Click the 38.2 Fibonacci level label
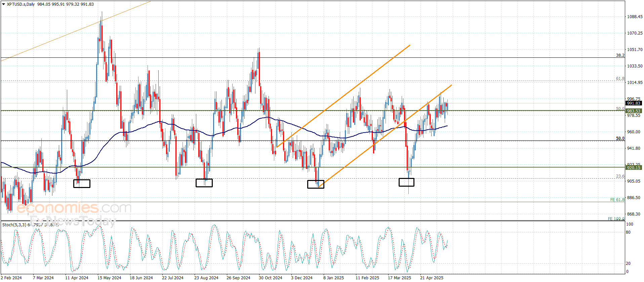The image size is (644, 282). click(620, 55)
